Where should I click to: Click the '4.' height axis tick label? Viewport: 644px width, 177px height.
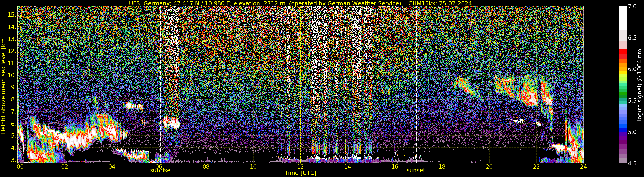click(14, 148)
